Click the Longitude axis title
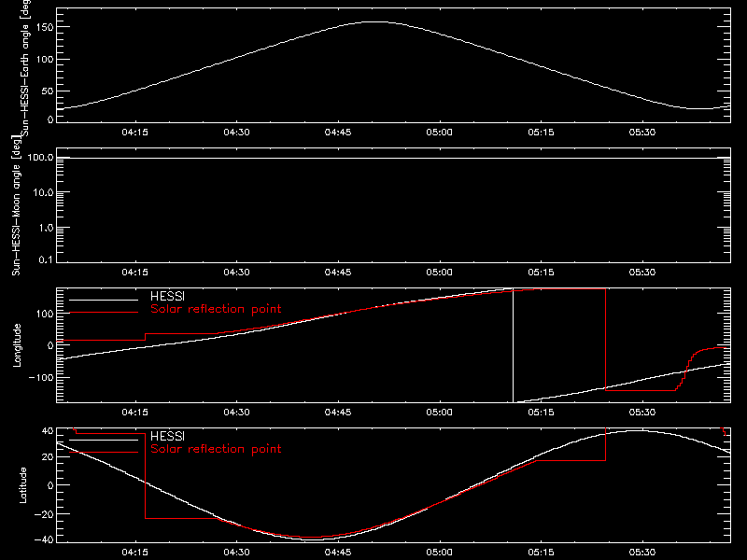Screen dimensions: 747x560 pyautogui.click(x=17, y=345)
